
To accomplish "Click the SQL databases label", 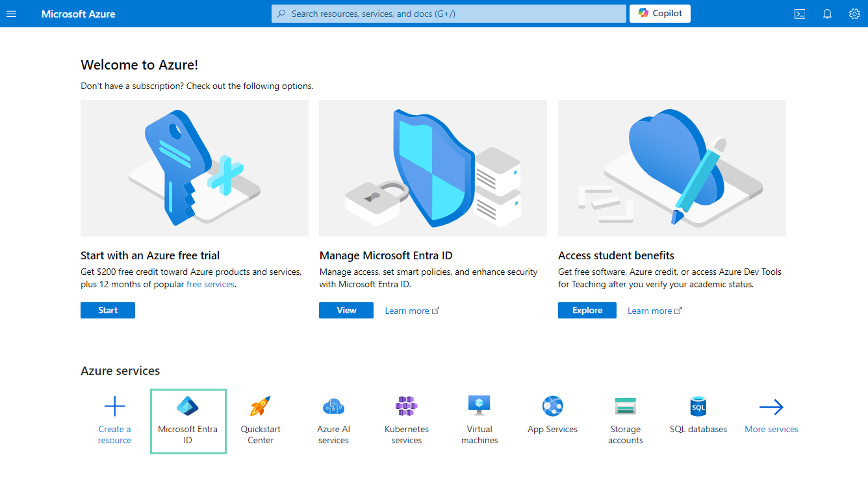I will click(x=698, y=430).
